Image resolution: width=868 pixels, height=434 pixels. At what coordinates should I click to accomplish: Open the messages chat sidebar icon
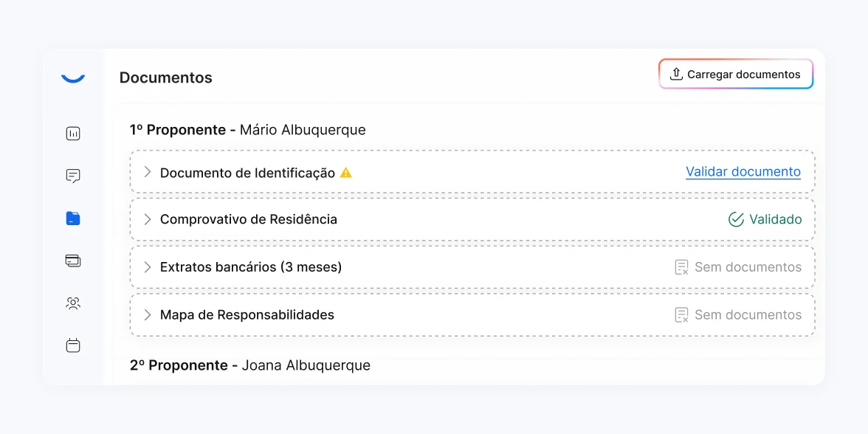pyautogui.click(x=73, y=176)
